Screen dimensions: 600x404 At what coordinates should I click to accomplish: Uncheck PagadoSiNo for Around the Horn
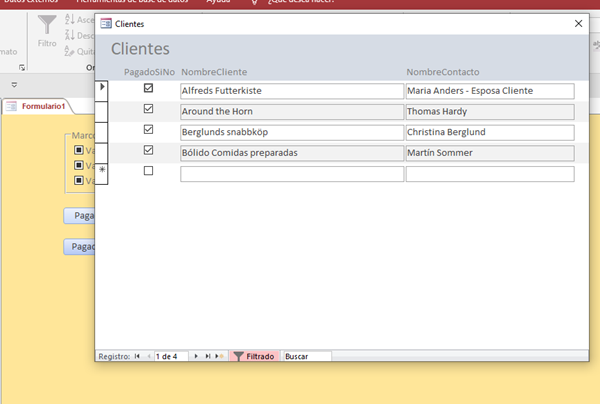148,109
